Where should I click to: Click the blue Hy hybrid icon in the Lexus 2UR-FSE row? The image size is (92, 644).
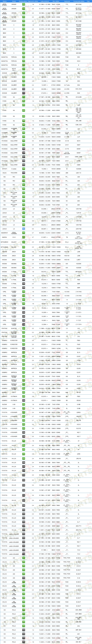(24, 229)
